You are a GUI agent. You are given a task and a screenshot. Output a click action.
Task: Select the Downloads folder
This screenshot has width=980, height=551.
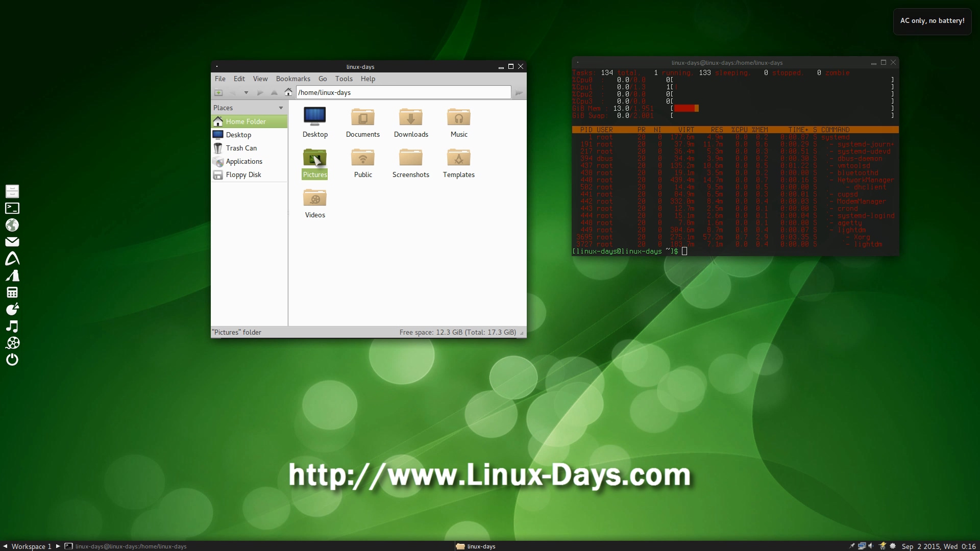tap(411, 122)
